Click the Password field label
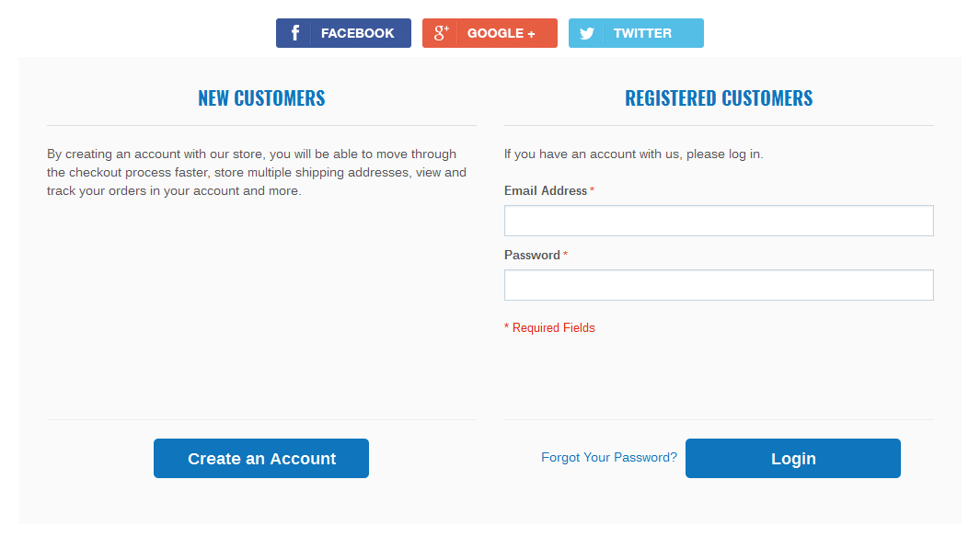Screen dimensions: 980x548 click(x=532, y=255)
